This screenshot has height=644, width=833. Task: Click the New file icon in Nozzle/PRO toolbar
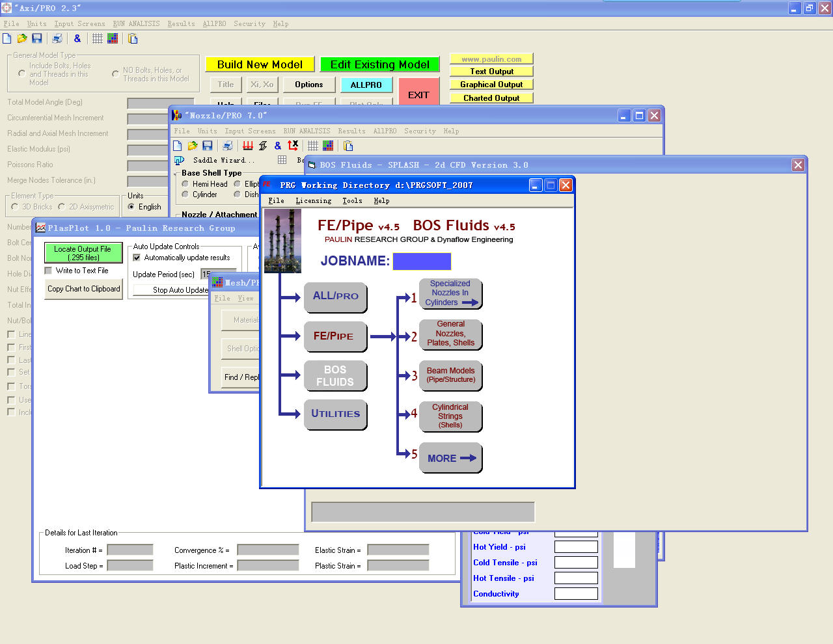coord(177,146)
